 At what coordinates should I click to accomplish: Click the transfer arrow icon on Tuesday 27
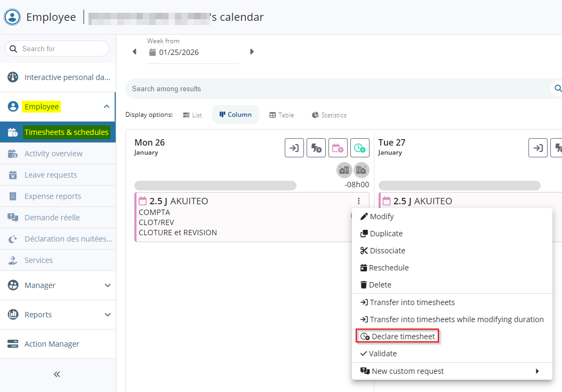pyautogui.click(x=538, y=148)
